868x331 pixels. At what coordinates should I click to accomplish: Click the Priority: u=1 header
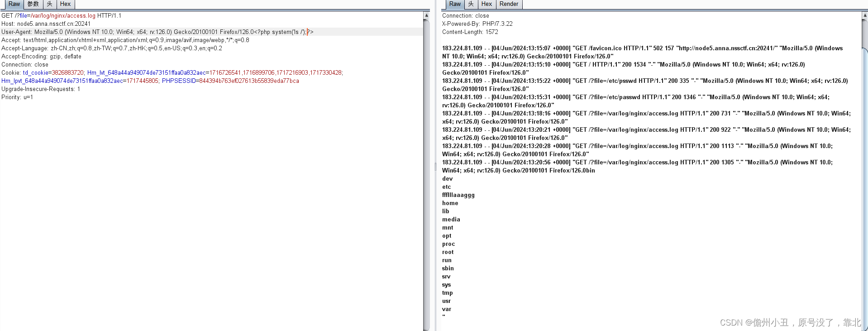click(17, 97)
